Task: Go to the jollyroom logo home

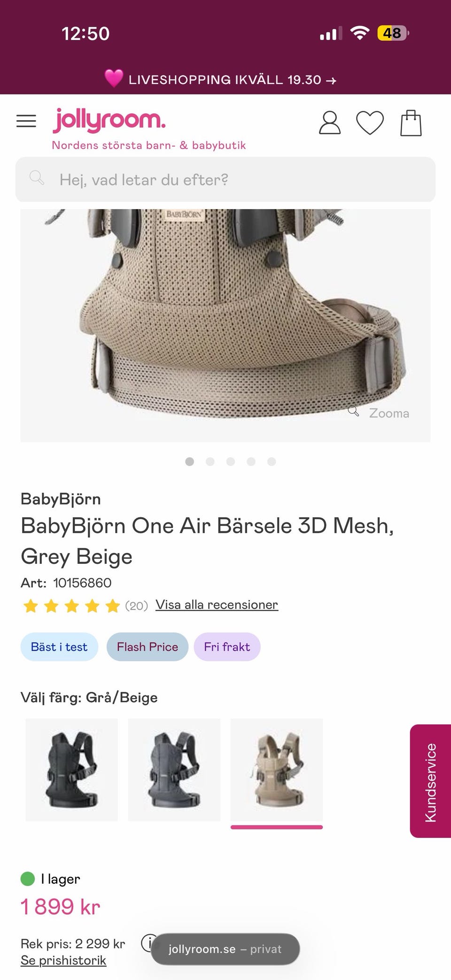Action: 109,120
